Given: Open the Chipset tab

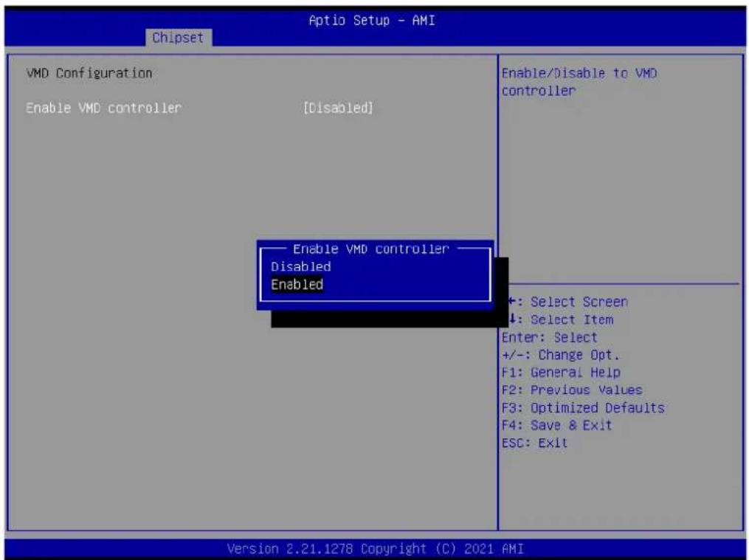Looking at the screenshot, I should pyautogui.click(x=178, y=37).
